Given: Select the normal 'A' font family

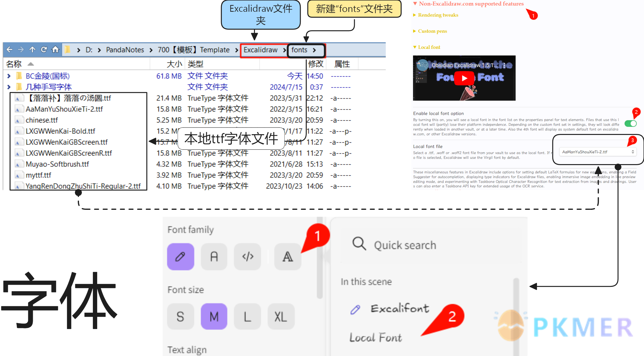Looking at the screenshot, I should (x=214, y=256).
